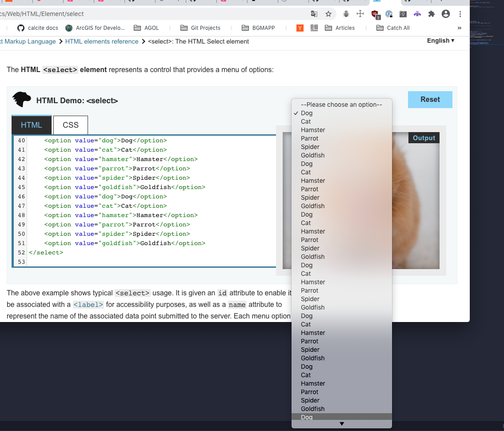Open the BGMAPP bookmarks folder
Screen dimensions: 504x431
tap(258, 28)
